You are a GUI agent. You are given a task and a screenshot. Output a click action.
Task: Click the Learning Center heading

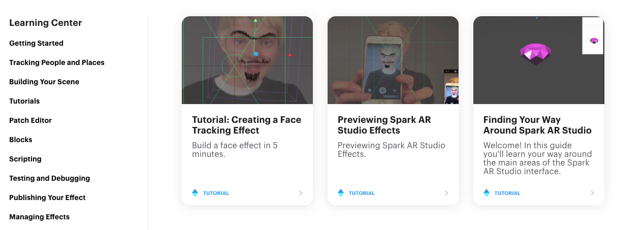tap(46, 23)
